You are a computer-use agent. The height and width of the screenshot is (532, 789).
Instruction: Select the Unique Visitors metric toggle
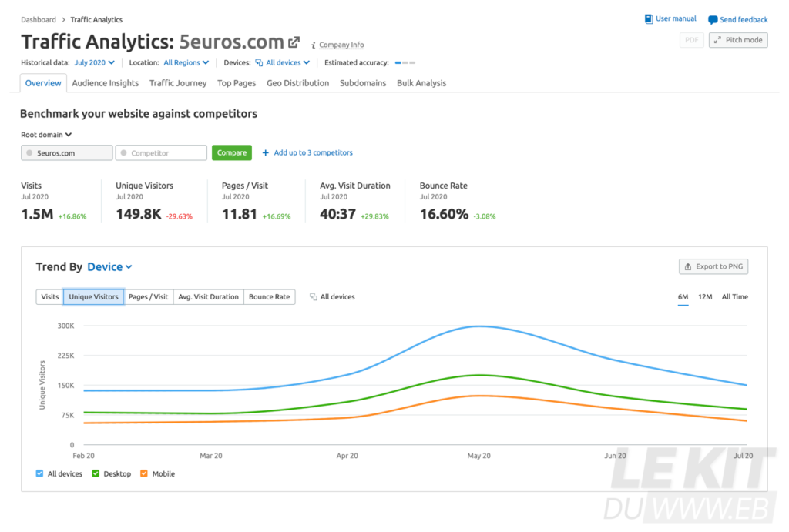pos(93,296)
